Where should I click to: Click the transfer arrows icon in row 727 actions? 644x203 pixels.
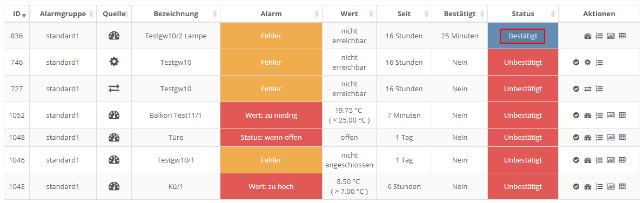587,89
